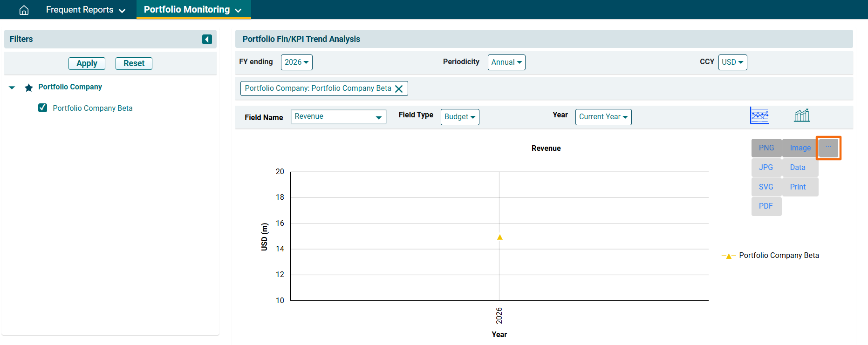This screenshot has height=345, width=868.
Task: Export the chart as PDF
Action: pyautogui.click(x=765, y=206)
